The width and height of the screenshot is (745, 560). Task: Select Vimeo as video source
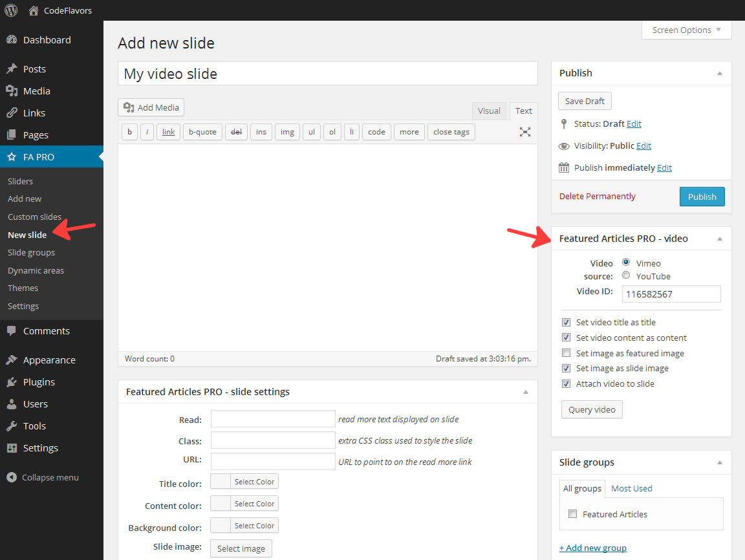pyautogui.click(x=626, y=262)
